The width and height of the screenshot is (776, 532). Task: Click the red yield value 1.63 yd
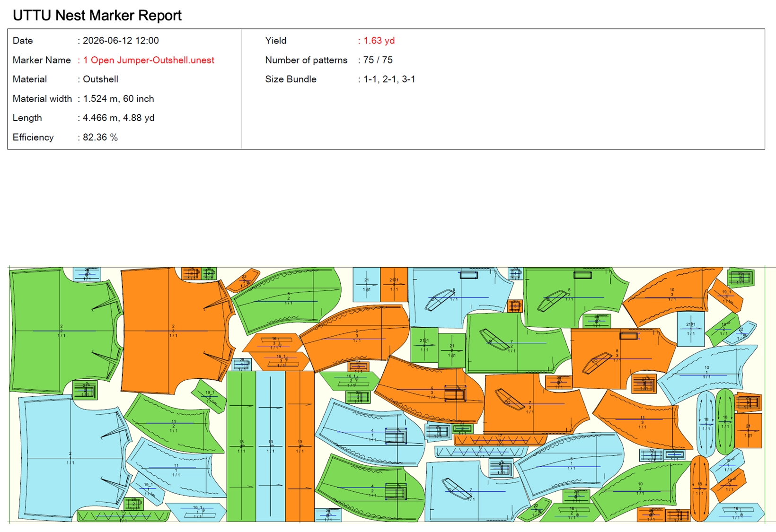(x=379, y=41)
